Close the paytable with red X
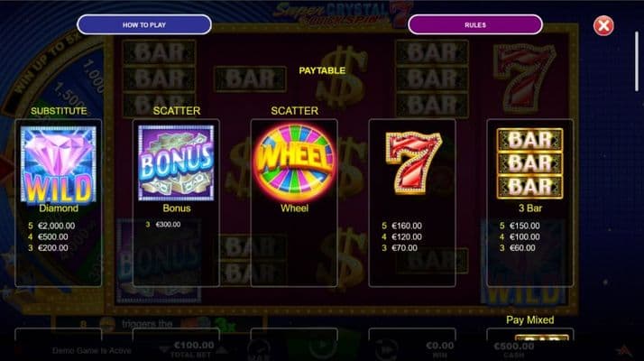Image resolution: width=644 pixels, height=361 pixels. pos(603,26)
